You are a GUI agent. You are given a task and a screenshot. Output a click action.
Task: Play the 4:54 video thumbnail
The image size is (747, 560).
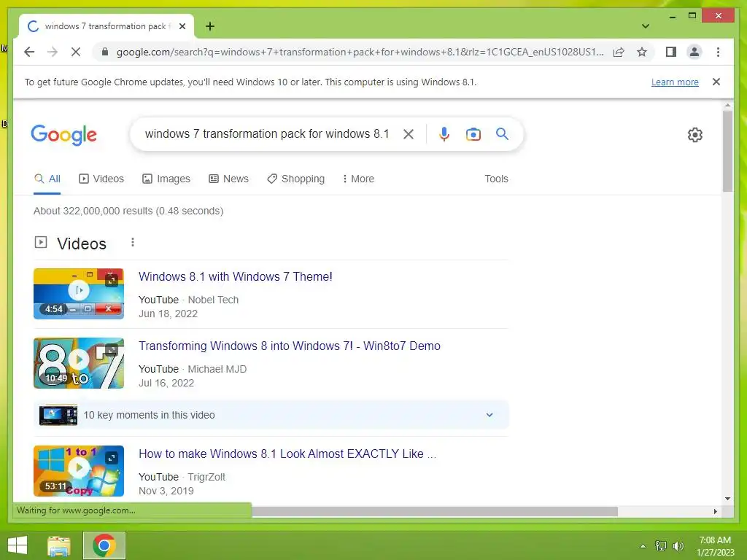point(79,294)
